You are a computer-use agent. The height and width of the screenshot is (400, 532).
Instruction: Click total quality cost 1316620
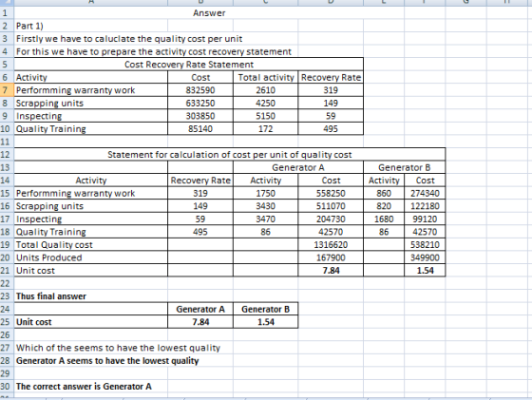331,245
